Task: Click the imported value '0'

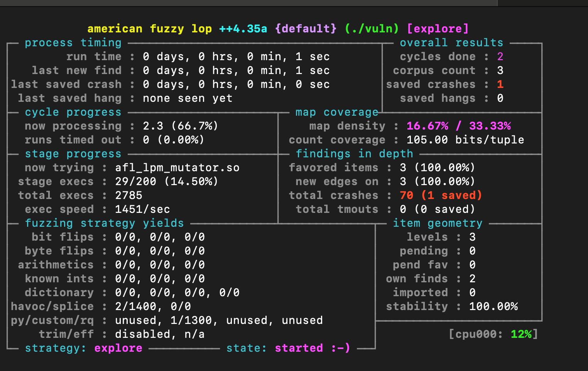Action: point(472,293)
